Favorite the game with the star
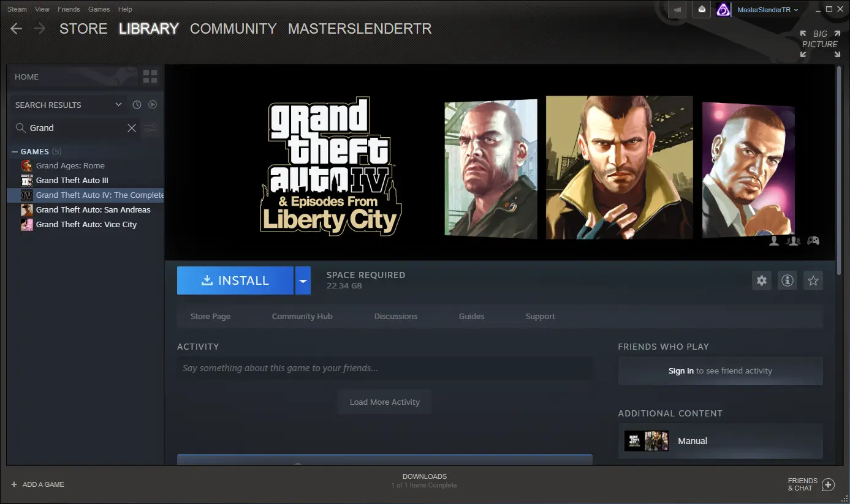850x504 pixels. point(813,280)
